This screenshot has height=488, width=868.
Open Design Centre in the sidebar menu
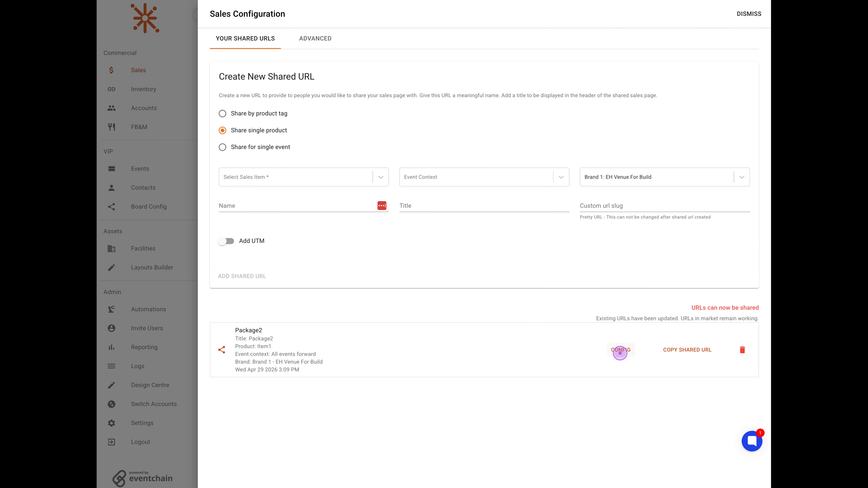tap(150, 385)
